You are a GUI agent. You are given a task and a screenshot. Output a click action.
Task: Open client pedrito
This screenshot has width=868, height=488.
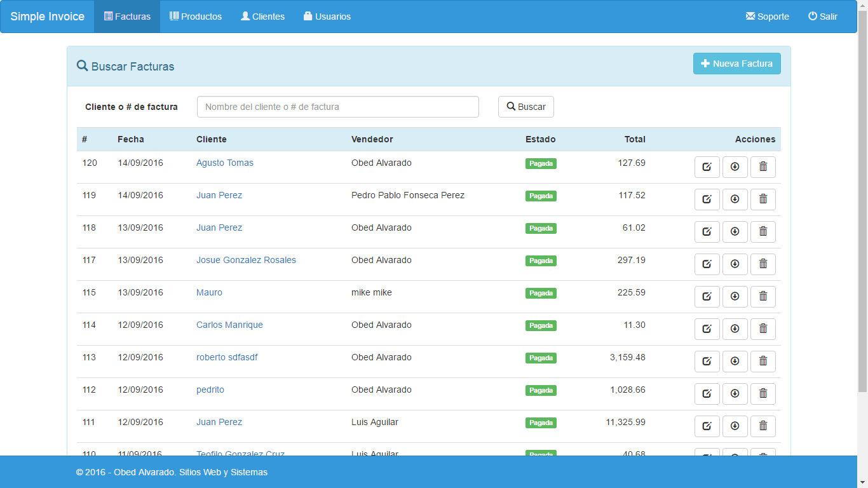(x=210, y=390)
